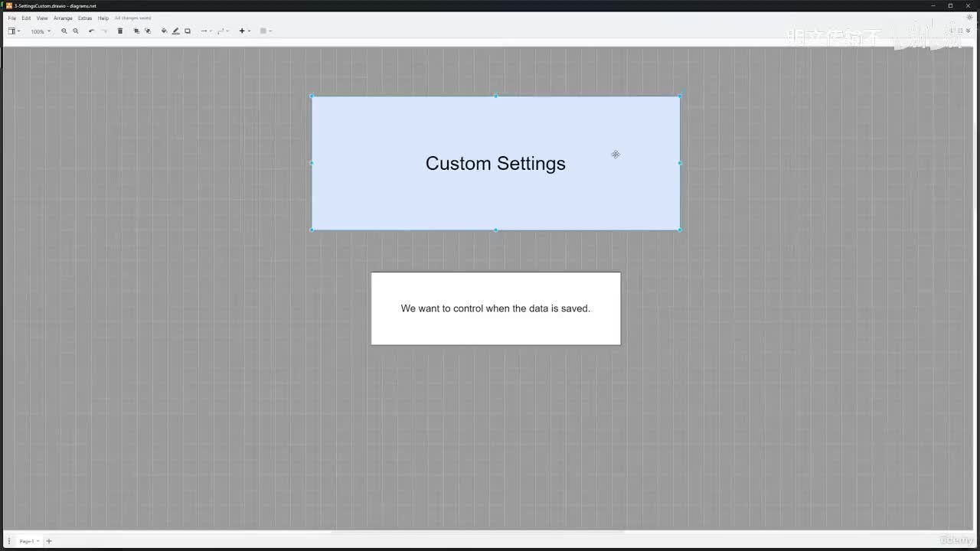Click the All changes saved status text

coord(132,18)
